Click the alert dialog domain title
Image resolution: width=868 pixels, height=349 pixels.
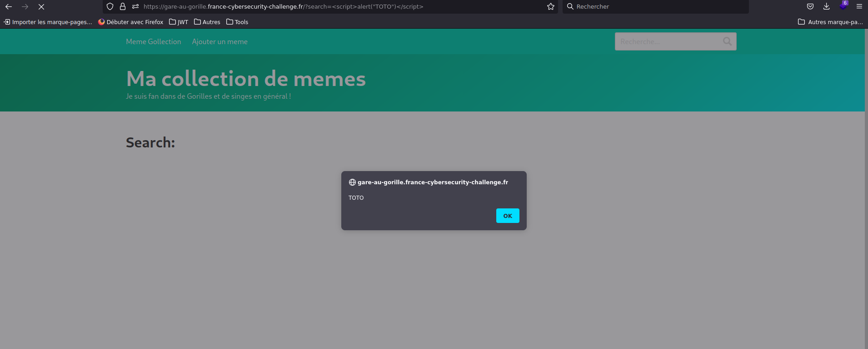433,182
